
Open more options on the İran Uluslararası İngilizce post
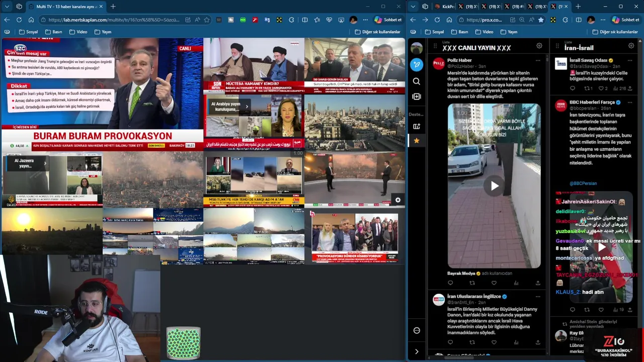tap(538, 297)
